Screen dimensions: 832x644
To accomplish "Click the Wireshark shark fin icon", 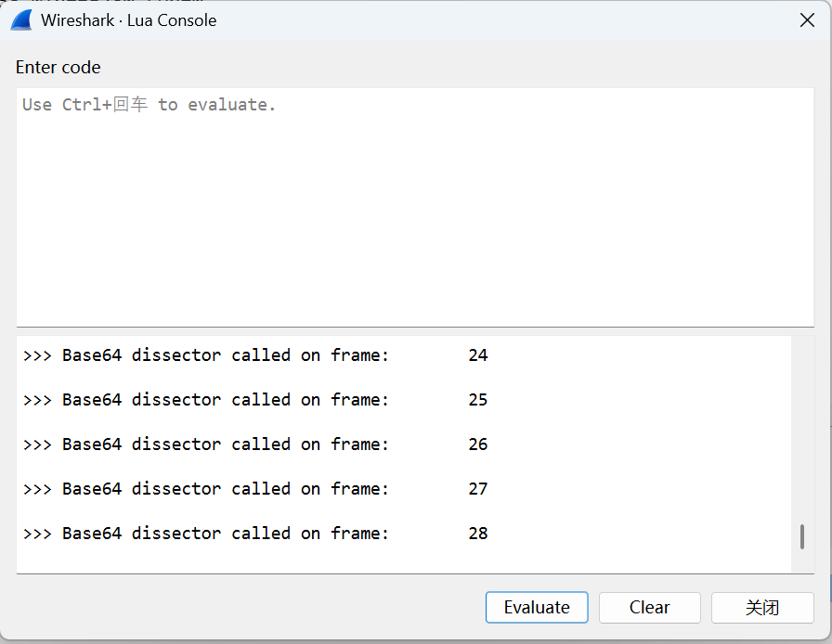I will pyautogui.click(x=21, y=20).
